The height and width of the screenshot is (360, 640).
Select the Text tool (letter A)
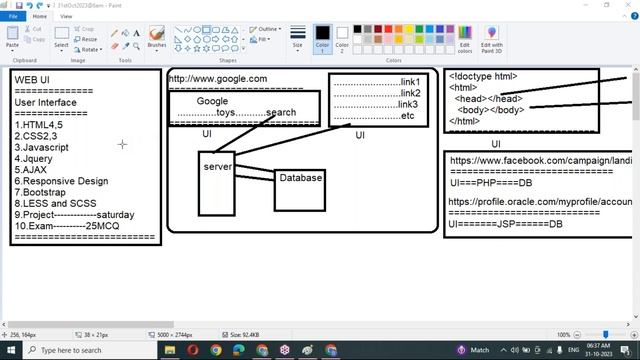click(x=136, y=33)
